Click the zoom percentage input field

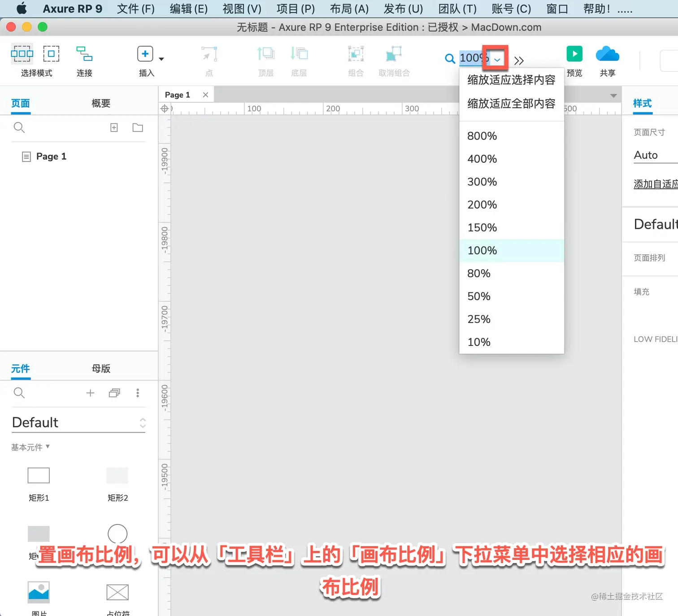point(474,58)
